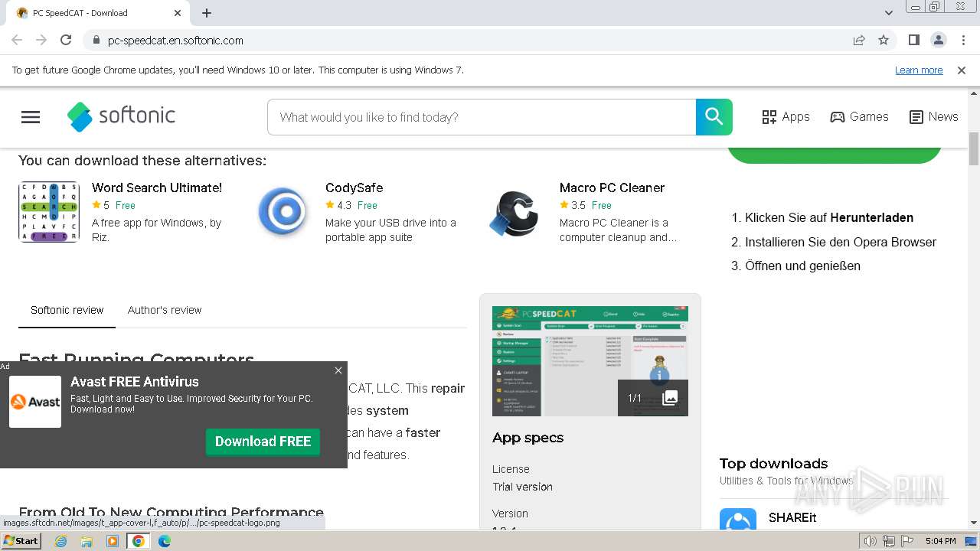Open the Softonic hamburger menu
The image size is (980, 551).
coord(31,117)
